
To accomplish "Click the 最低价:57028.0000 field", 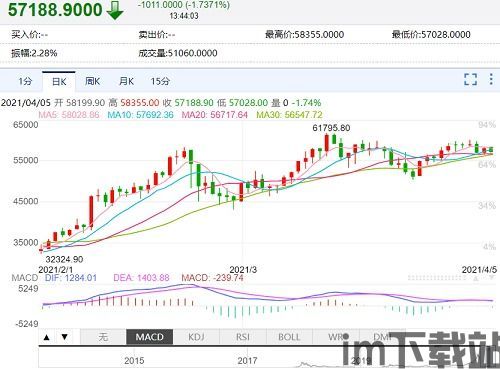I will point(431,35).
